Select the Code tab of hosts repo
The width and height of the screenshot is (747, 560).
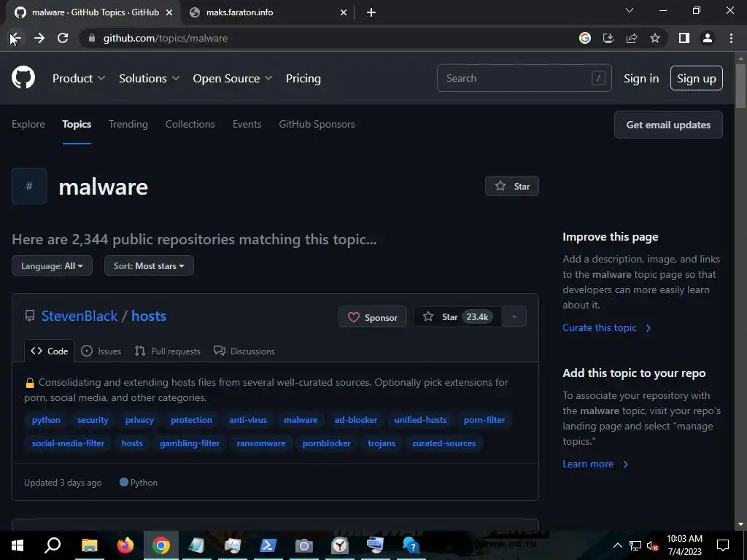[x=50, y=351]
